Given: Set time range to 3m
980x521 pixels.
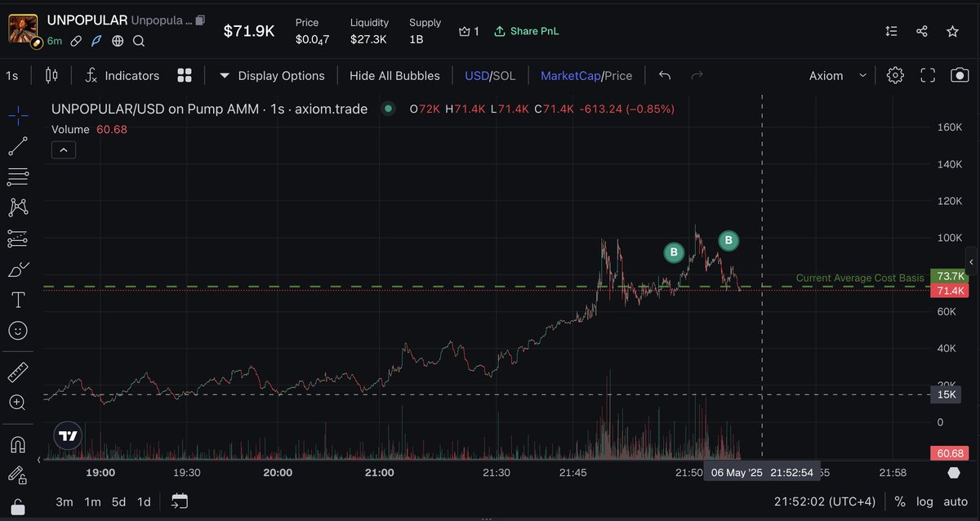Looking at the screenshot, I should pyautogui.click(x=65, y=501).
